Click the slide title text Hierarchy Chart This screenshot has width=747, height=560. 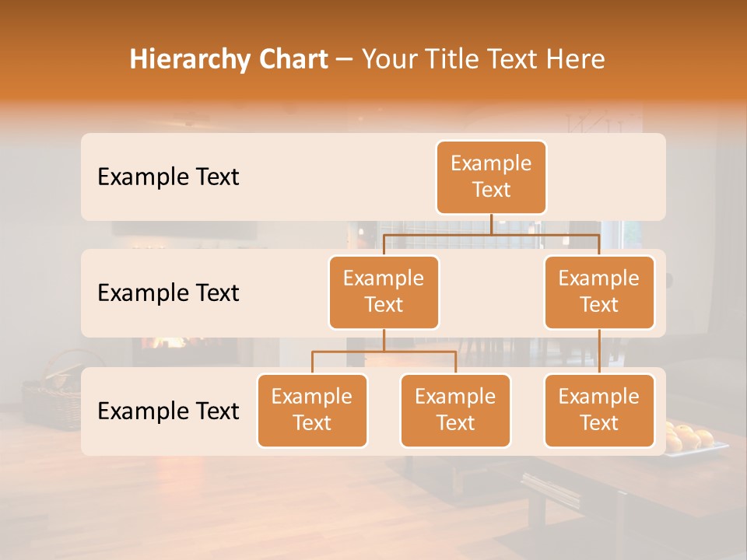[x=228, y=59]
